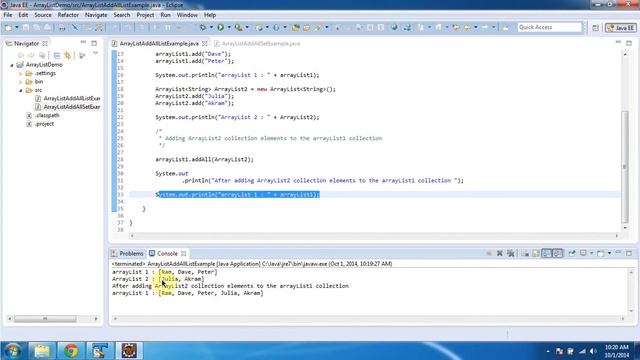Click console output line After adding ArrayList2 collection
Viewport: 640px width, 360px height.
coord(230,286)
